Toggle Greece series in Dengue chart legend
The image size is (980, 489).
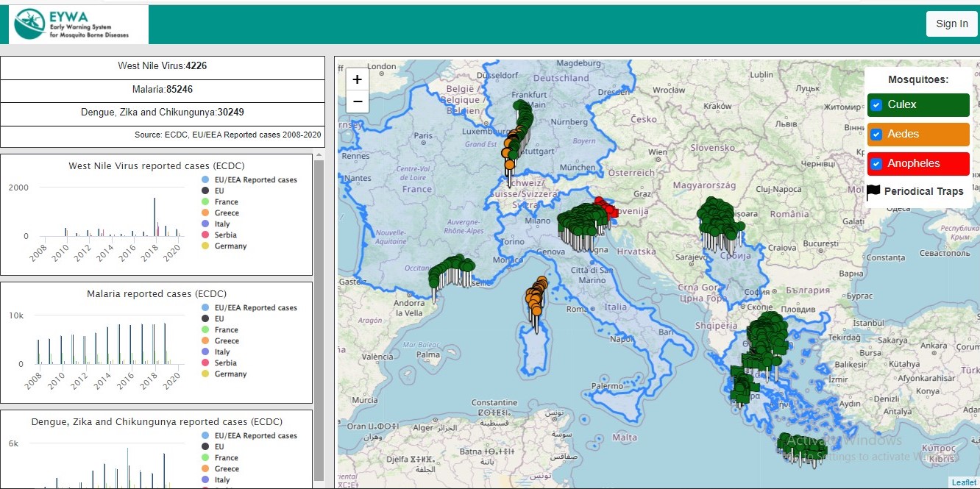tap(220, 468)
